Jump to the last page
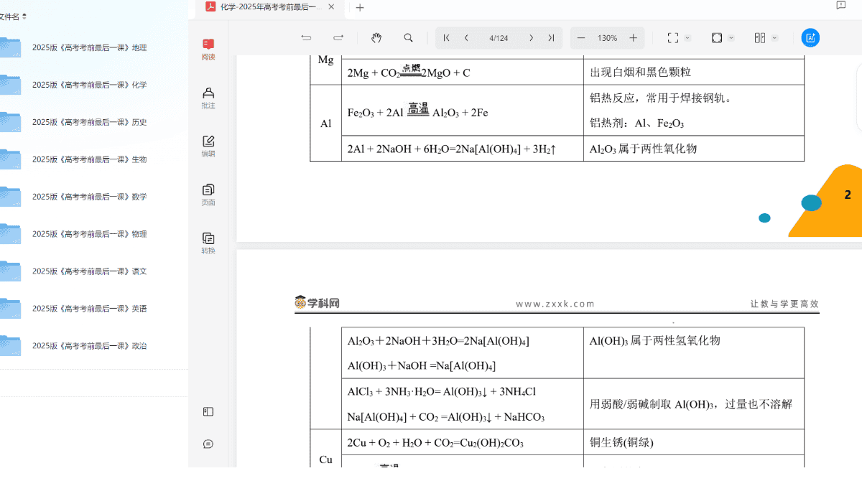The width and height of the screenshot is (862, 504). [551, 38]
